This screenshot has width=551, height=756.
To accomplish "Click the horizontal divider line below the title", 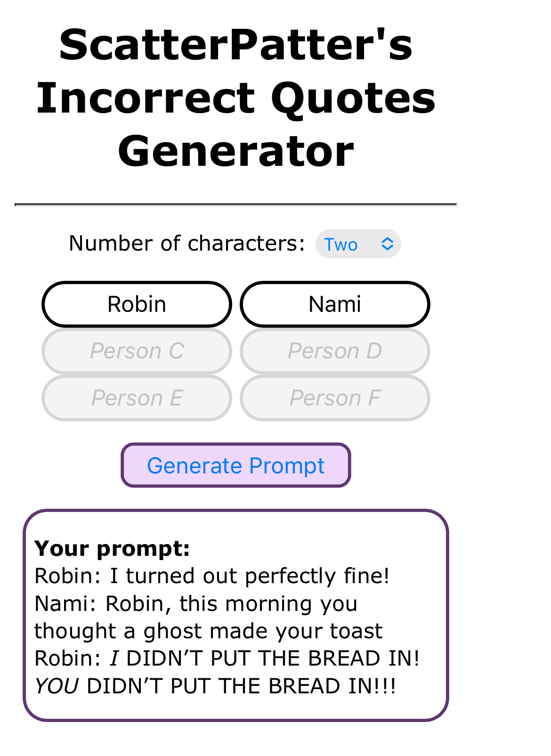I will (x=235, y=204).
